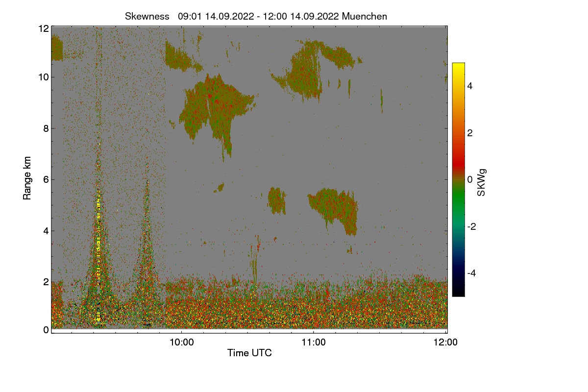
Task: Click the 'Time UTC' x-axis label
Action: pyautogui.click(x=249, y=353)
